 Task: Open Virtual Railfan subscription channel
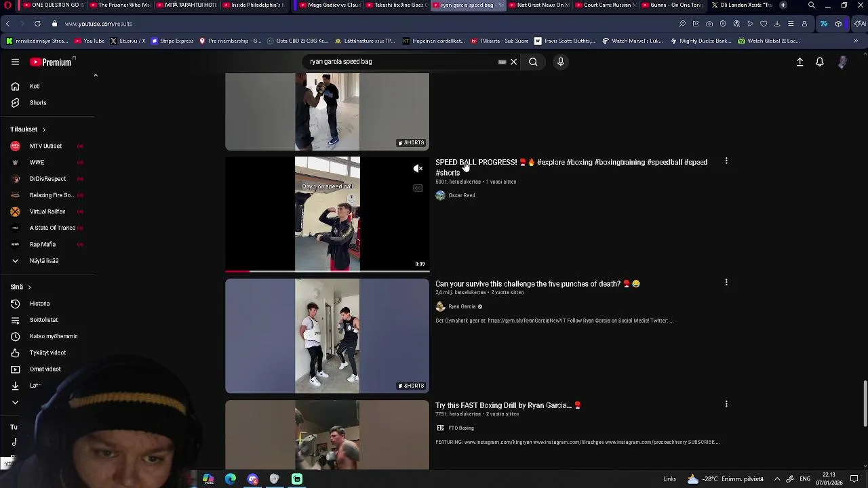point(47,211)
